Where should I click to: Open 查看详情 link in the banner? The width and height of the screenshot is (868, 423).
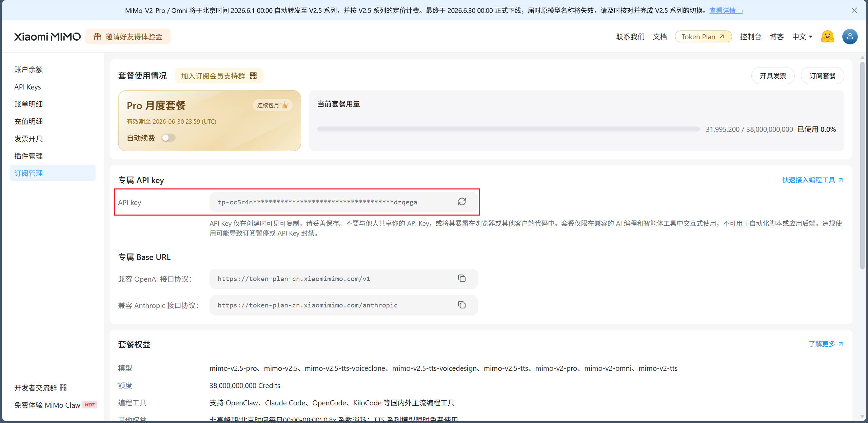click(726, 11)
